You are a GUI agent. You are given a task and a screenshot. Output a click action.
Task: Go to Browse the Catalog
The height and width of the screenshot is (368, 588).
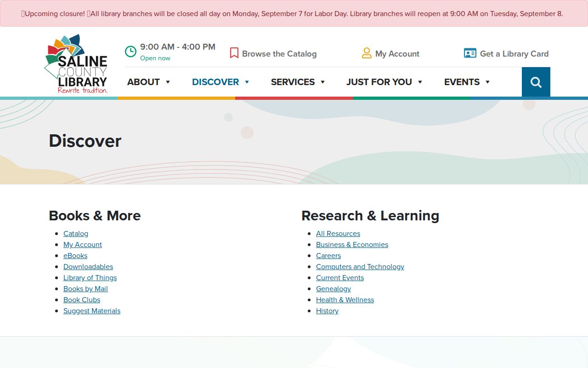[x=279, y=54]
